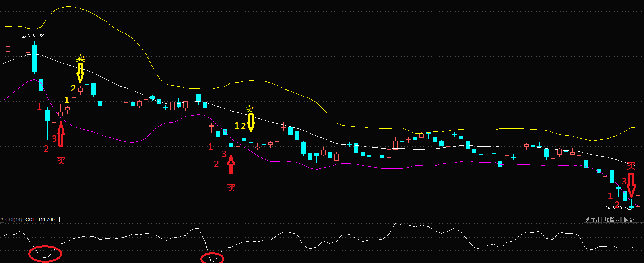Viewport: 644px width, 263px height.
Task: Click the up arrow after the CCI value
Action: tap(59, 220)
